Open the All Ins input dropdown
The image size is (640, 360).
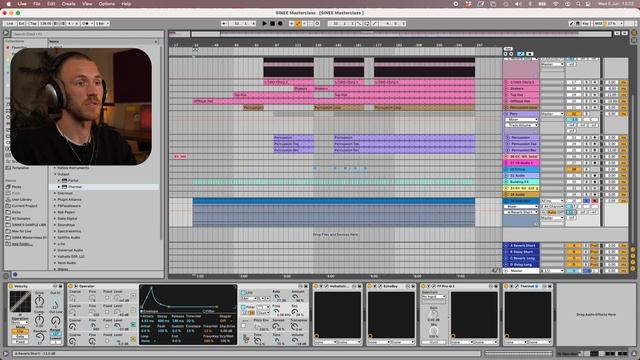(552, 201)
